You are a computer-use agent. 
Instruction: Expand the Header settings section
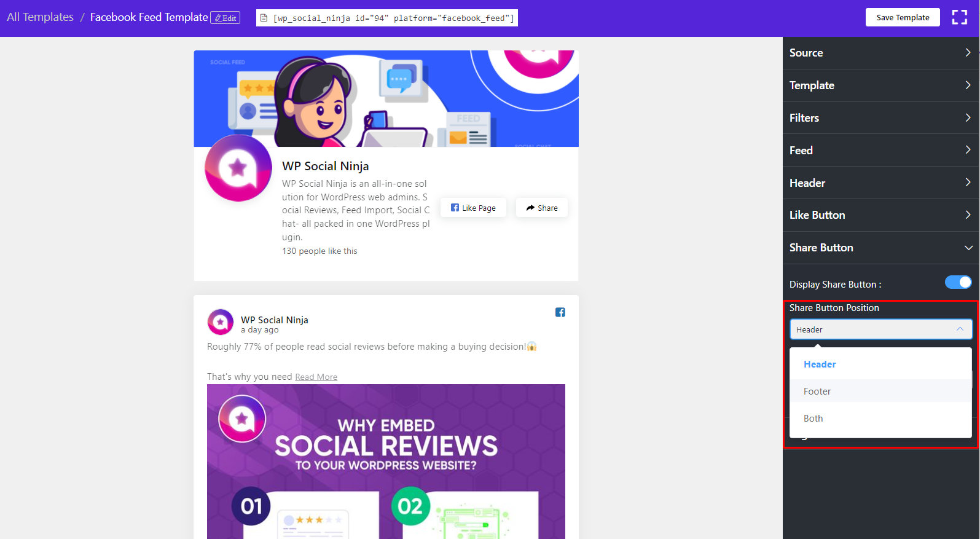[880, 183]
